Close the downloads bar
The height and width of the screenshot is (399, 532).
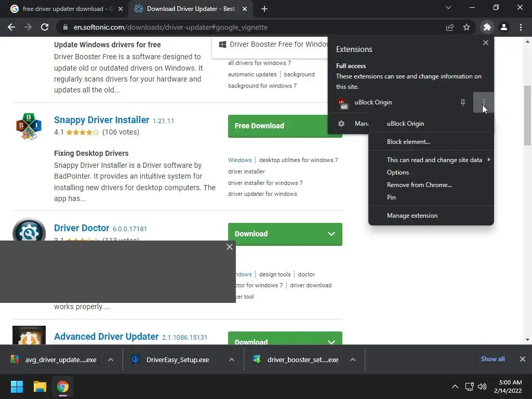pos(523,359)
